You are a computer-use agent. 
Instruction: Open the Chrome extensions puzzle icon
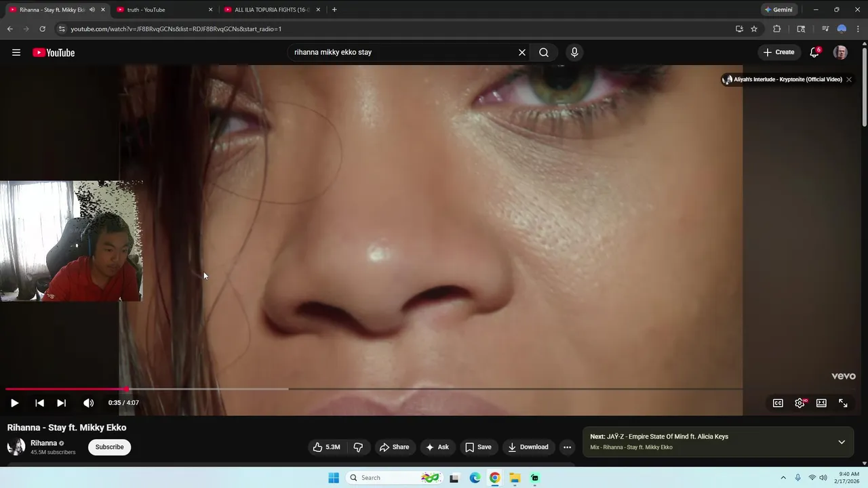(777, 29)
